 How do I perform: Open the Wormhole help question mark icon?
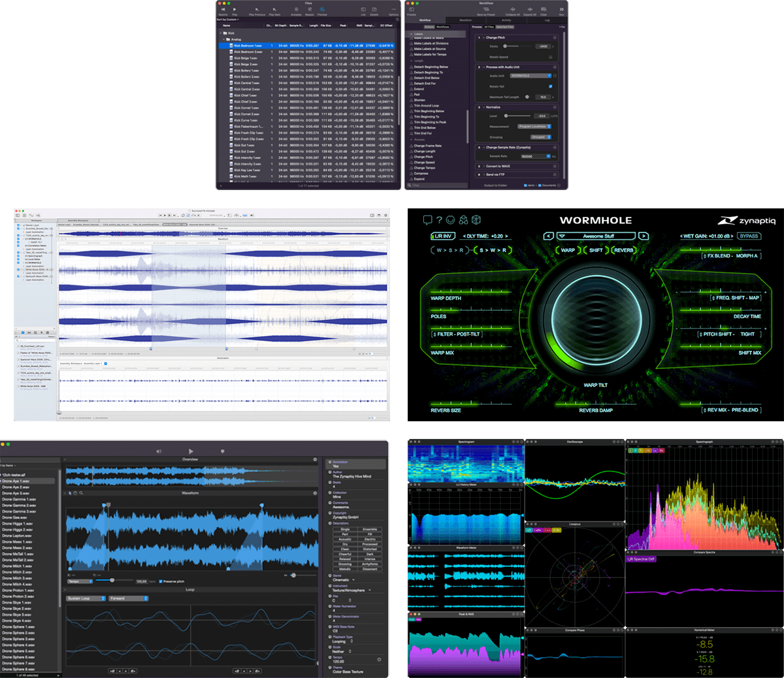point(439,220)
